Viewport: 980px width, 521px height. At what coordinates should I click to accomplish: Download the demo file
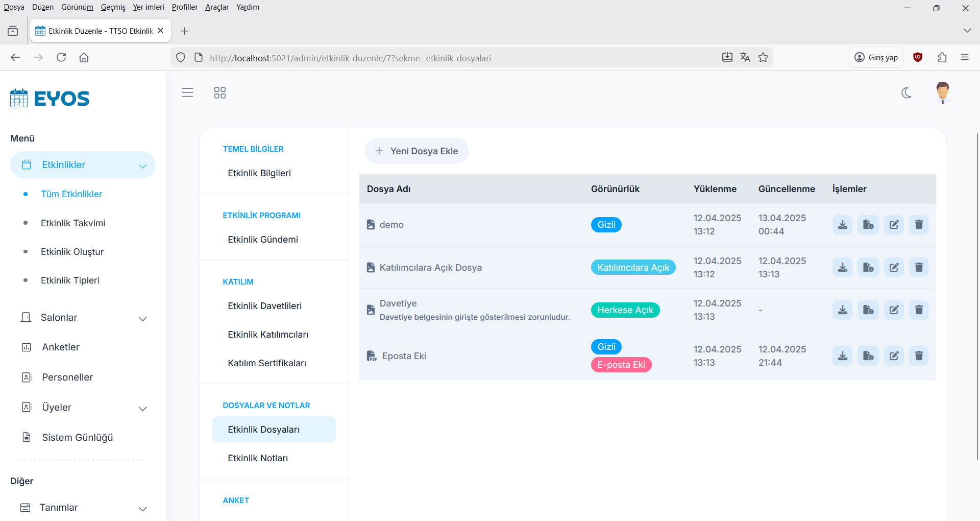point(842,225)
